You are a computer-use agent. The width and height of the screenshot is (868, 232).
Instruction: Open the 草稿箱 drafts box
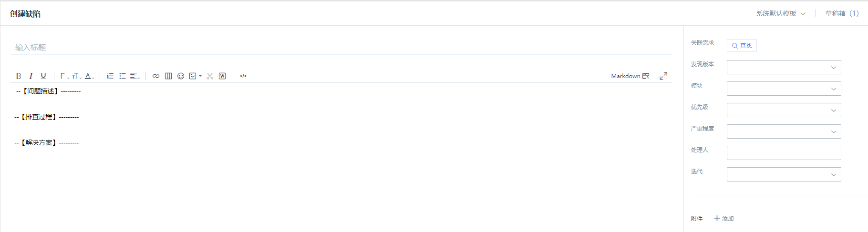842,13
